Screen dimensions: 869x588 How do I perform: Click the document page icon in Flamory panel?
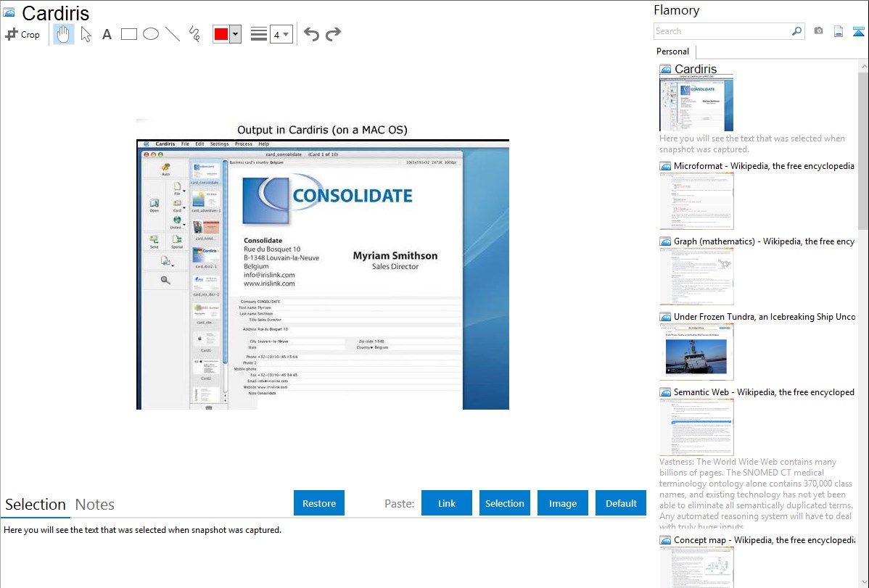coord(839,31)
